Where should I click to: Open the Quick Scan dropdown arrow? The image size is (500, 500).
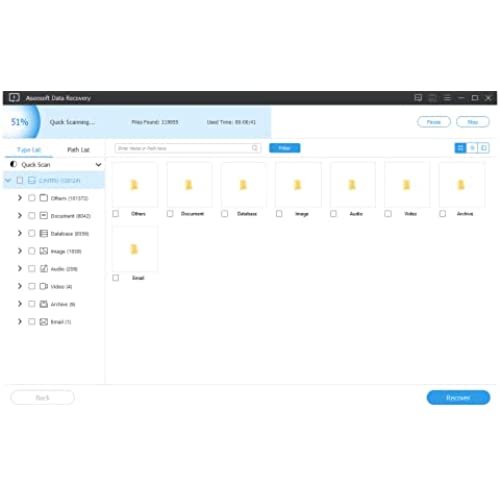[x=98, y=165]
